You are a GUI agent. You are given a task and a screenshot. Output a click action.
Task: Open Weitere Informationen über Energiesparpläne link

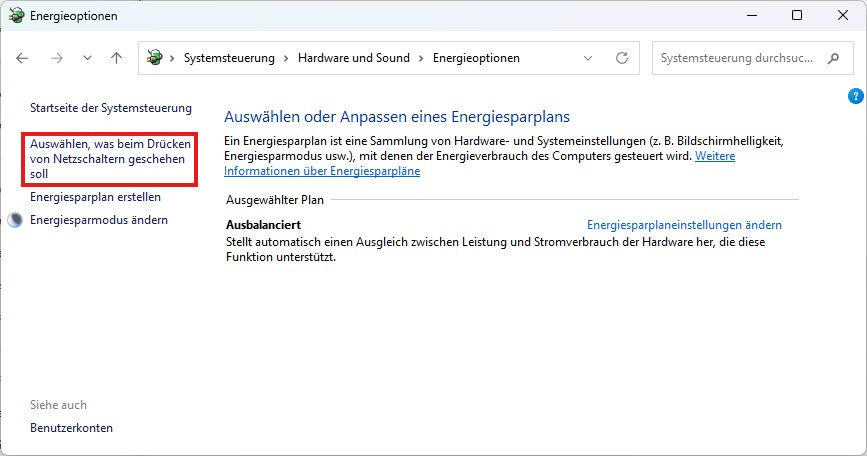[322, 171]
